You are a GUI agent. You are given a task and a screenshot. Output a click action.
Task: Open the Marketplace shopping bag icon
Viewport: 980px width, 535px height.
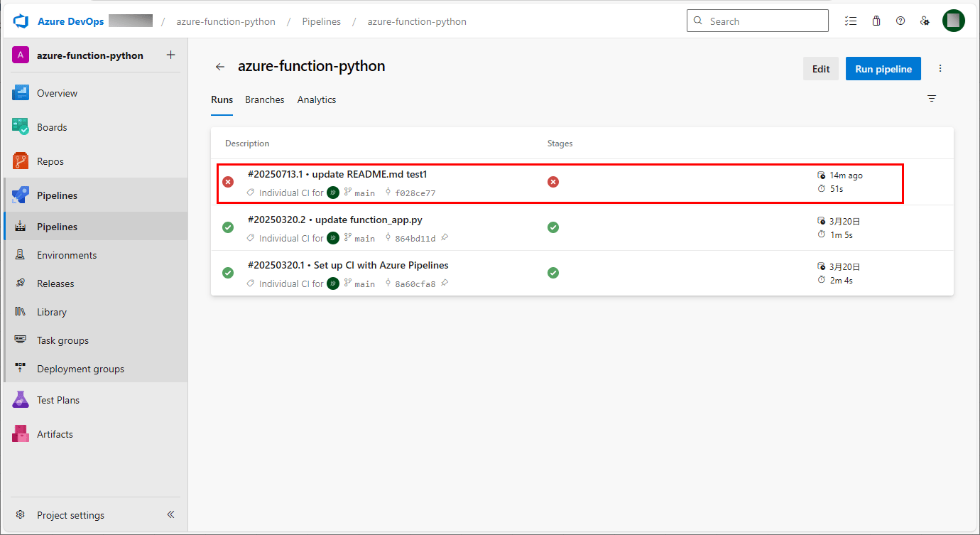(x=876, y=21)
